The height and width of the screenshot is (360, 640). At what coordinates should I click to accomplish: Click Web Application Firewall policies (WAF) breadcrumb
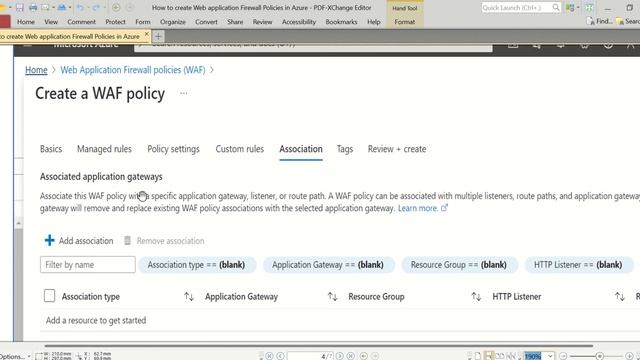(x=133, y=70)
